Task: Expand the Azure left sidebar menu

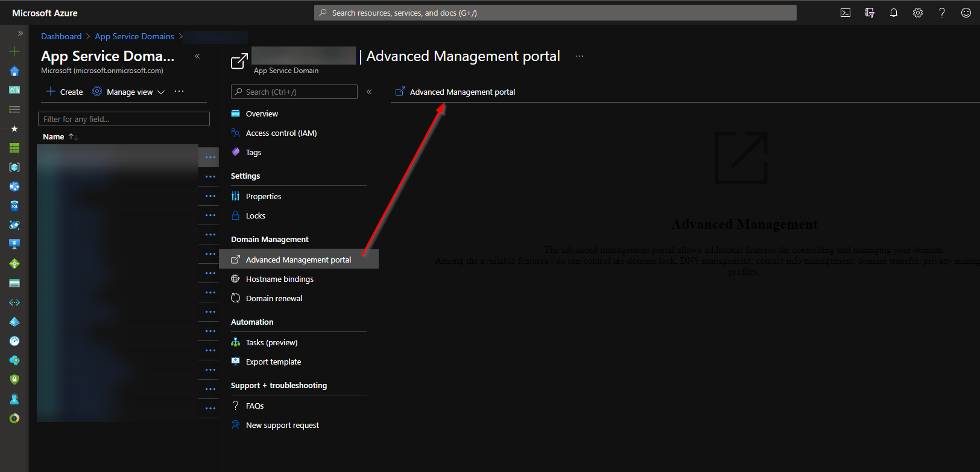Action: pyautogui.click(x=20, y=33)
